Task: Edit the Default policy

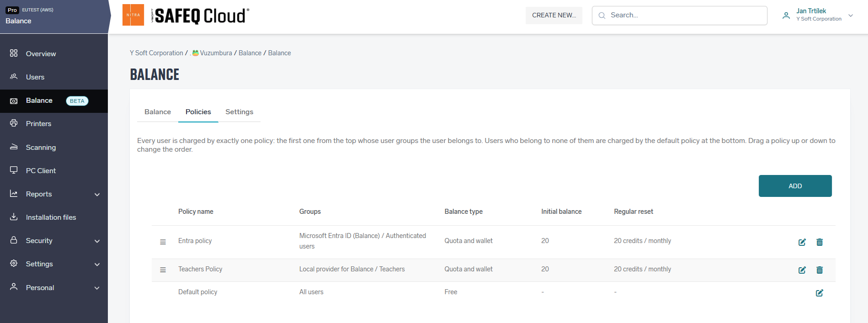Action: tap(820, 293)
